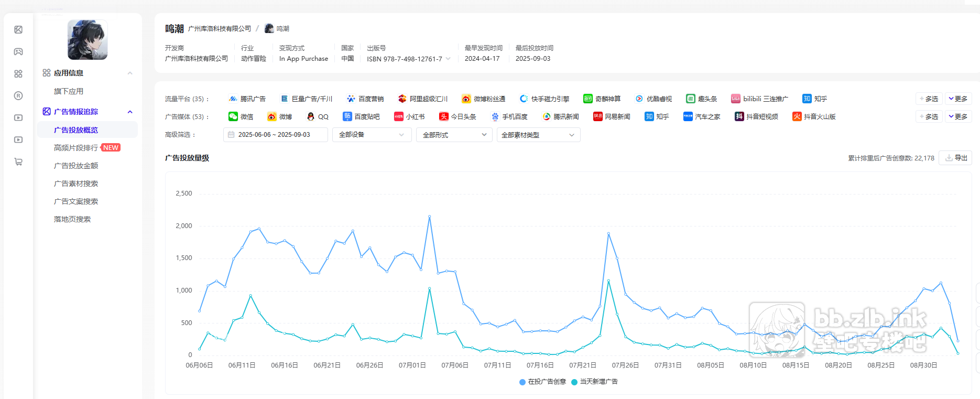Click the 导出 export button
The height and width of the screenshot is (399, 980).
[x=955, y=158]
